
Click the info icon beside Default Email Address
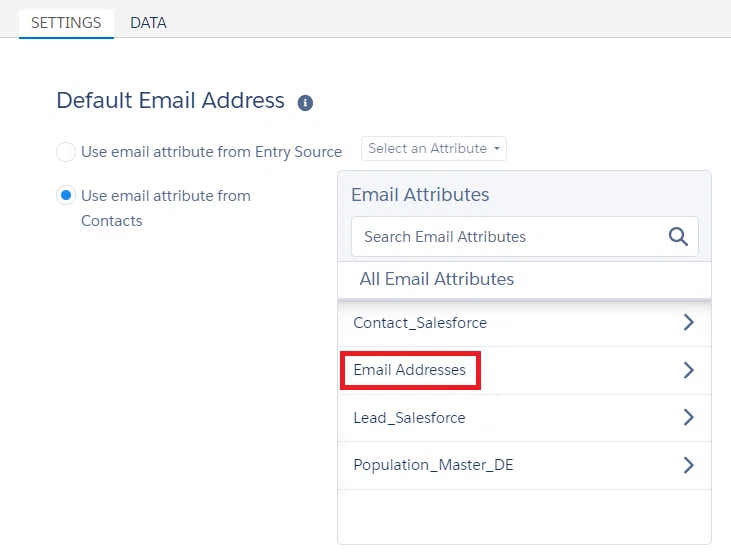click(305, 103)
